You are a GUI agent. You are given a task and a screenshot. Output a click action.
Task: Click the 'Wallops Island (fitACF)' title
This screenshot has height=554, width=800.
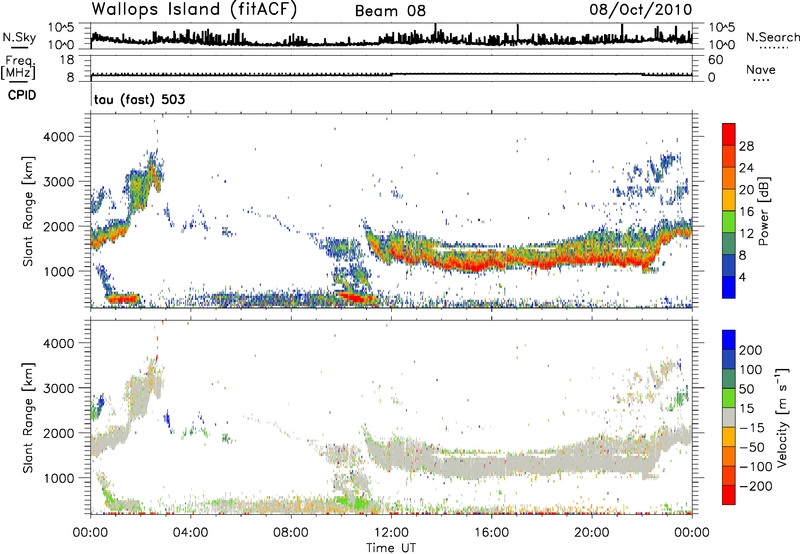point(194,10)
